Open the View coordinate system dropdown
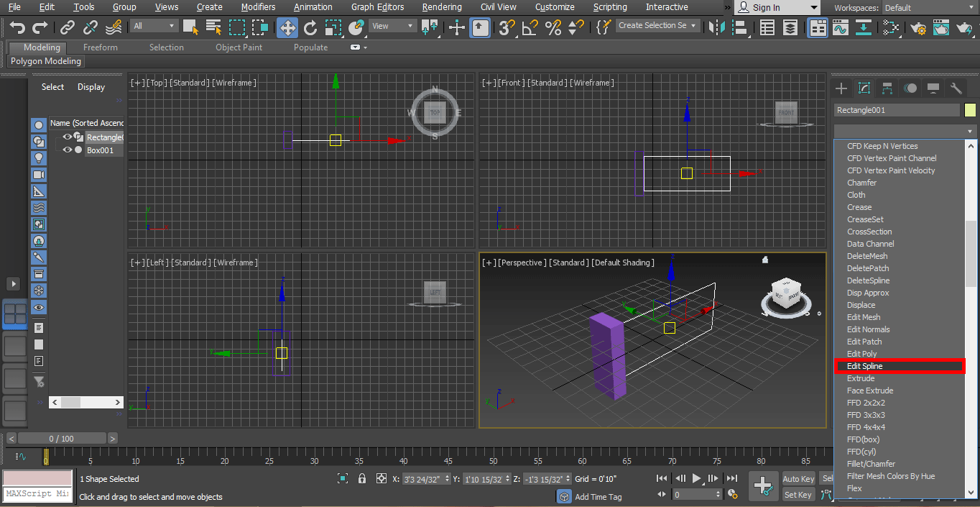 click(391, 24)
